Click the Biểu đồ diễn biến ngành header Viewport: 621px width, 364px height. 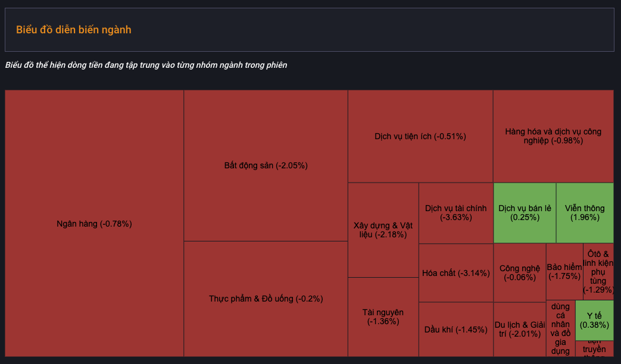[x=74, y=30]
